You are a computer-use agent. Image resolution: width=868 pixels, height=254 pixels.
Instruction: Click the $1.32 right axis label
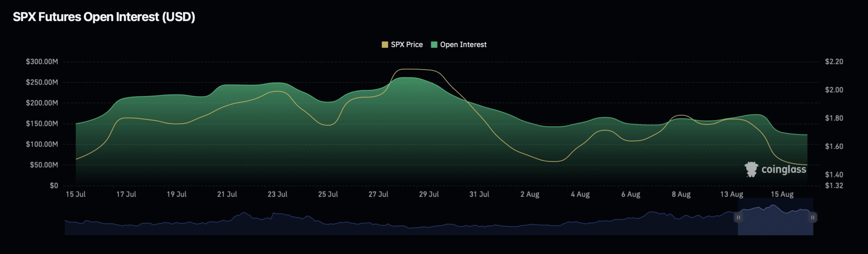[834, 185]
